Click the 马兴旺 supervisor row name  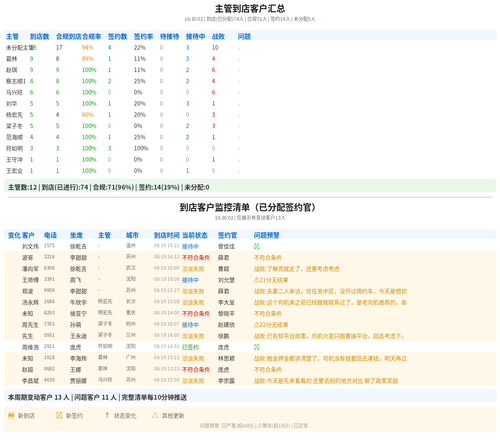[x=14, y=92]
